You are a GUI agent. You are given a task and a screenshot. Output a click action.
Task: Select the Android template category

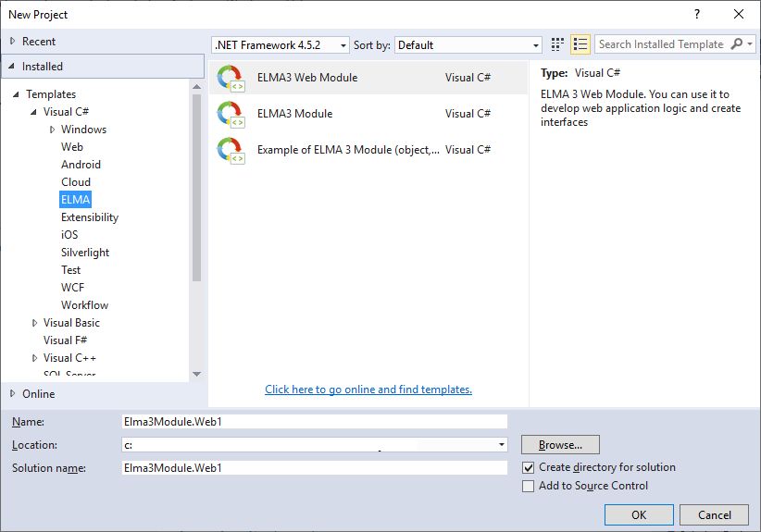(81, 165)
